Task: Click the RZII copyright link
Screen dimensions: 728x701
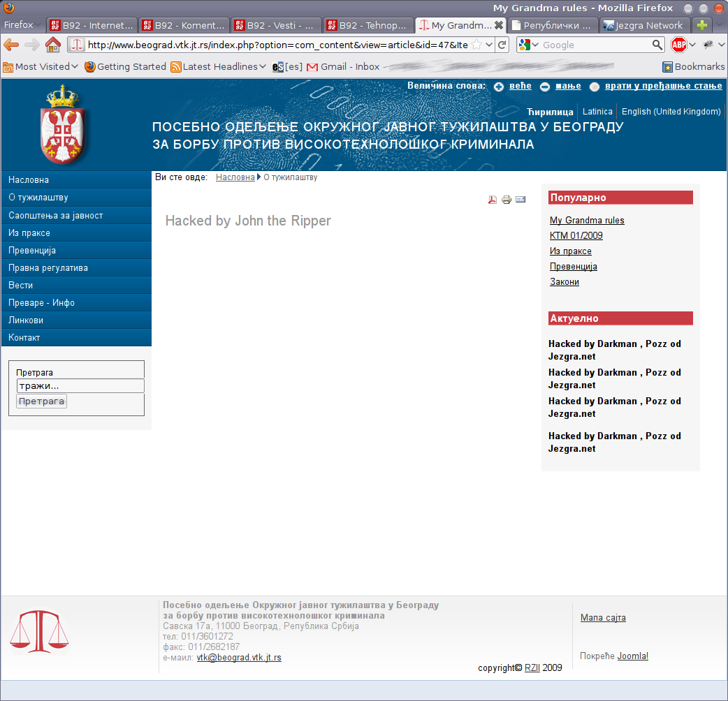Action: (532, 667)
